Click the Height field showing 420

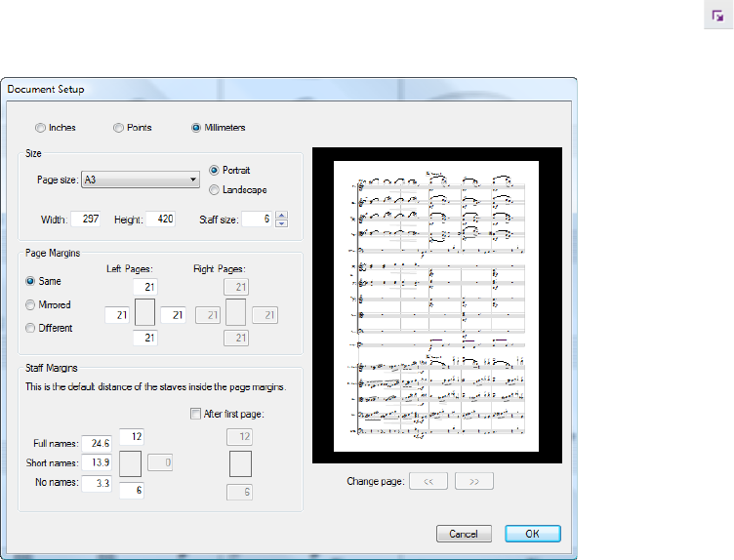point(160,219)
